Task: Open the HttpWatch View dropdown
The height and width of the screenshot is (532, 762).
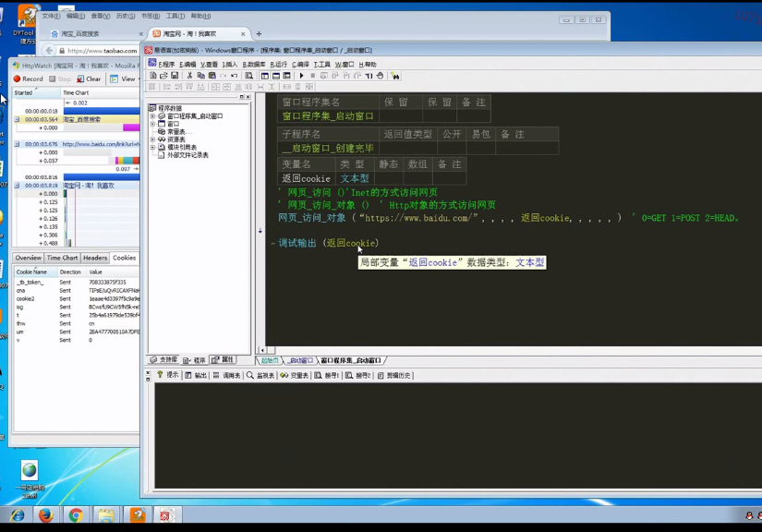Action: pyautogui.click(x=123, y=79)
